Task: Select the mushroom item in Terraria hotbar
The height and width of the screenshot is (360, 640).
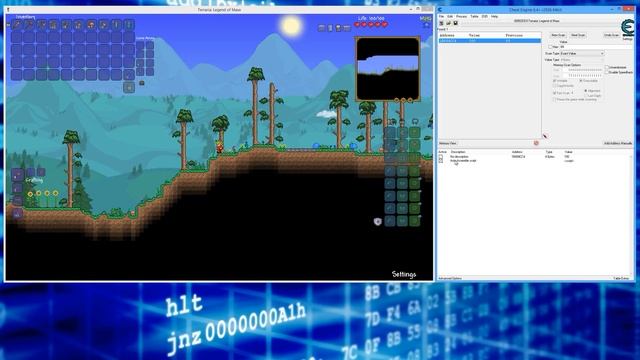Action: [91, 25]
